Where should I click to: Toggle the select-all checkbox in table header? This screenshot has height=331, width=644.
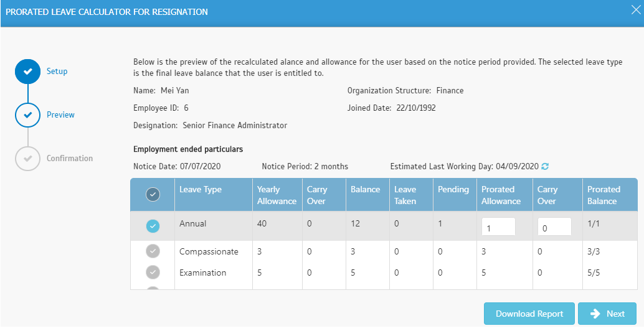click(153, 194)
